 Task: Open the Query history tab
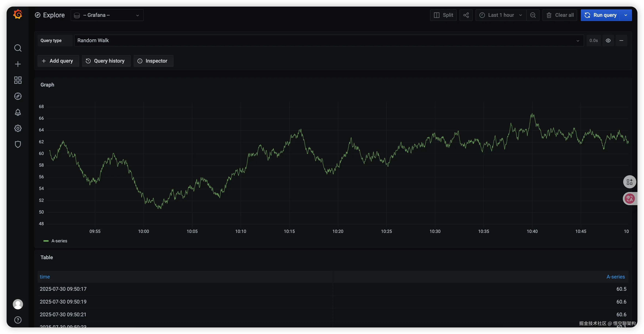[x=106, y=61]
